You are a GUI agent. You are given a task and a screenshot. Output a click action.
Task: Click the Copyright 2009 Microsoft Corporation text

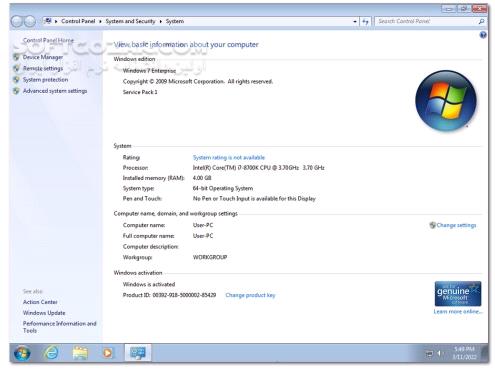198,81
